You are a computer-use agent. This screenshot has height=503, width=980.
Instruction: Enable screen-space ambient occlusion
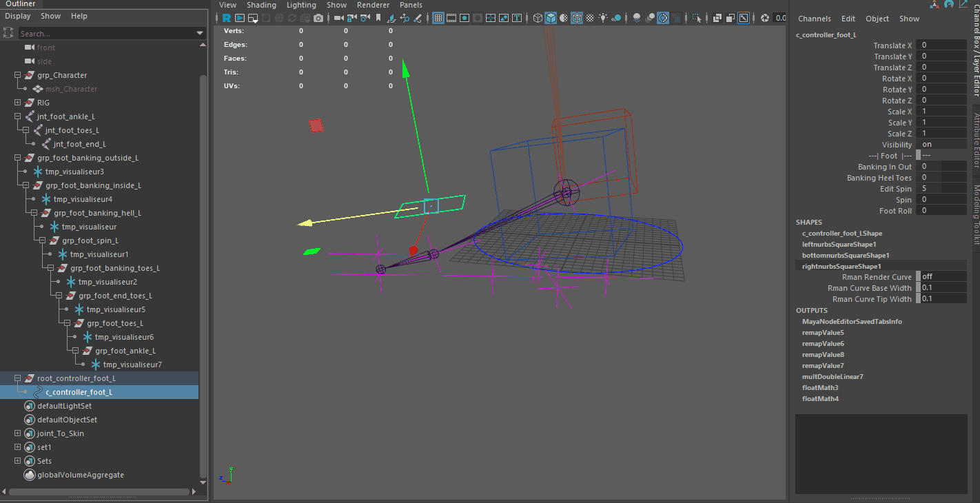tap(637, 19)
